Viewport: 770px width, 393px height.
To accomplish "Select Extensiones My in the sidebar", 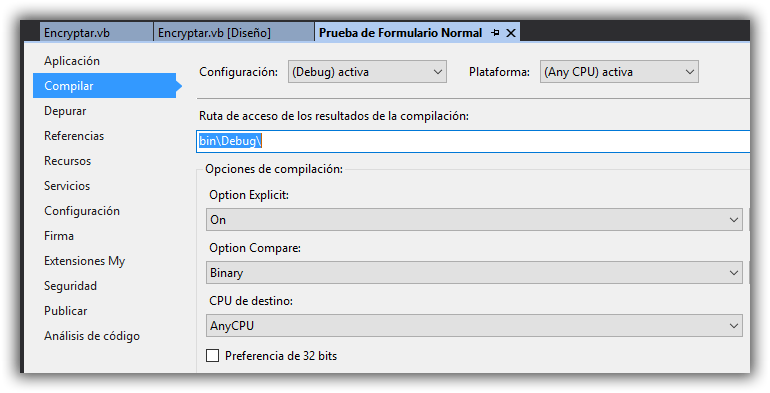I will (84, 261).
